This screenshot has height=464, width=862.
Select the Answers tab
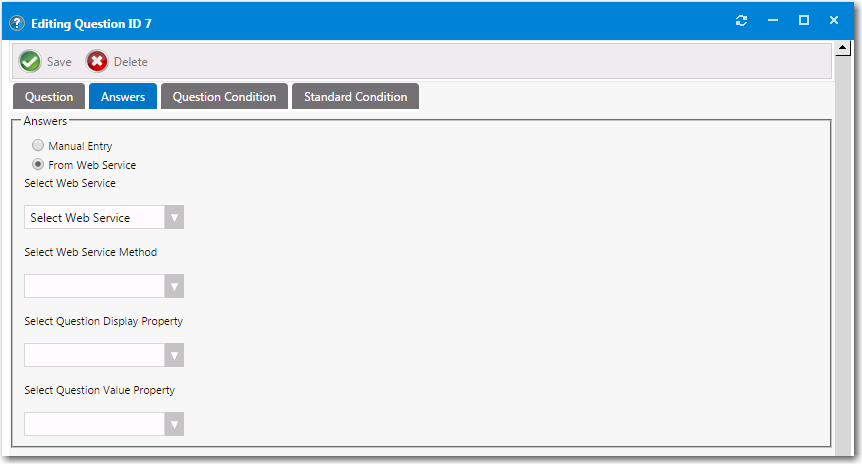(x=123, y=97)
